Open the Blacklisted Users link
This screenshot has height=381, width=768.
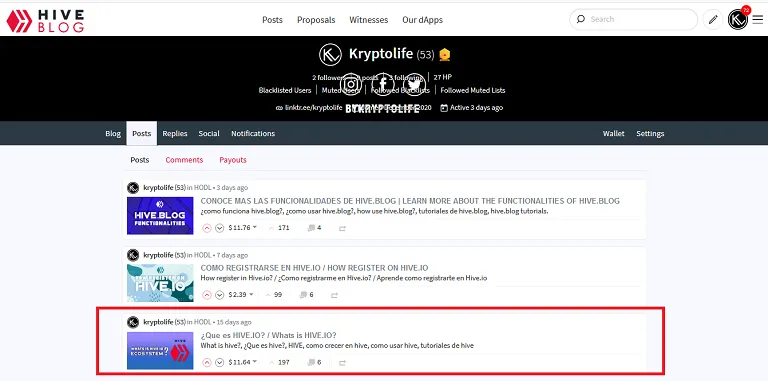pos(285,90)
